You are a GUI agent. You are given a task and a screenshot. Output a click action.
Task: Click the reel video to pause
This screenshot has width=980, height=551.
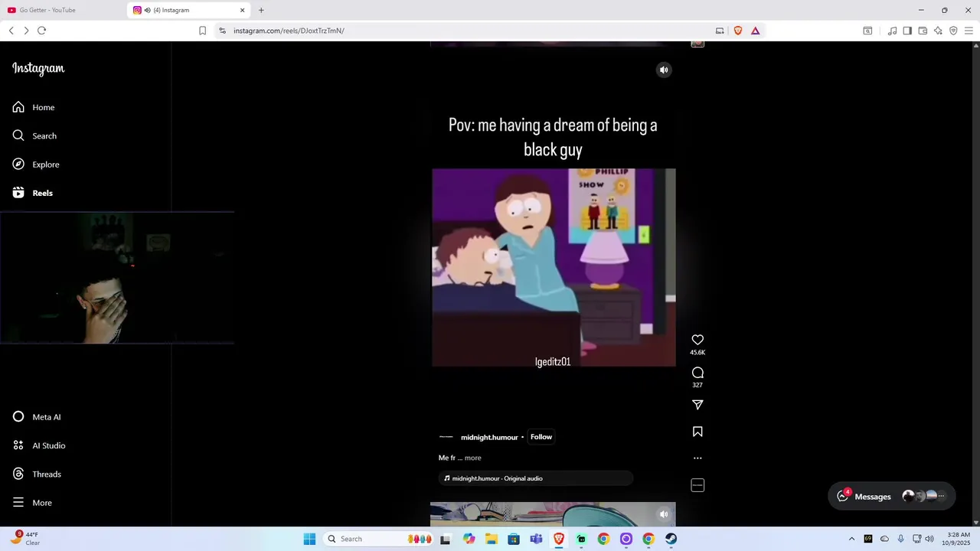tap(554, 267)
